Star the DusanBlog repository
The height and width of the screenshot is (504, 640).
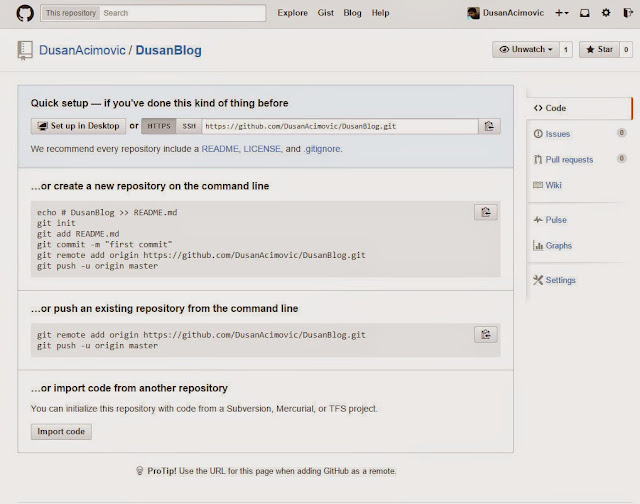pos(599,49)
